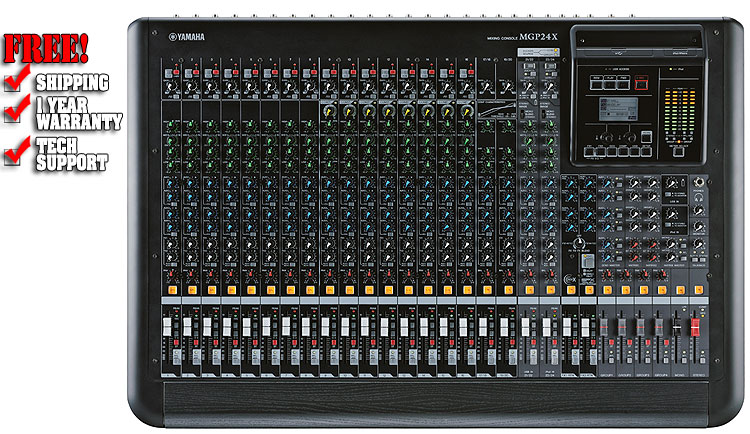Click the TECH SUPPORT label
Image resolution: width=750 pixels, height=434 pixels.
point(72,155)
